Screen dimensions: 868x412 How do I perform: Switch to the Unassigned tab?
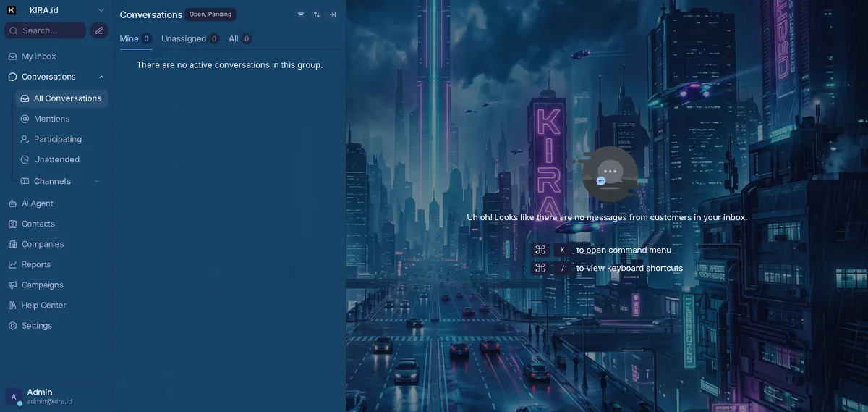(190, 38)
